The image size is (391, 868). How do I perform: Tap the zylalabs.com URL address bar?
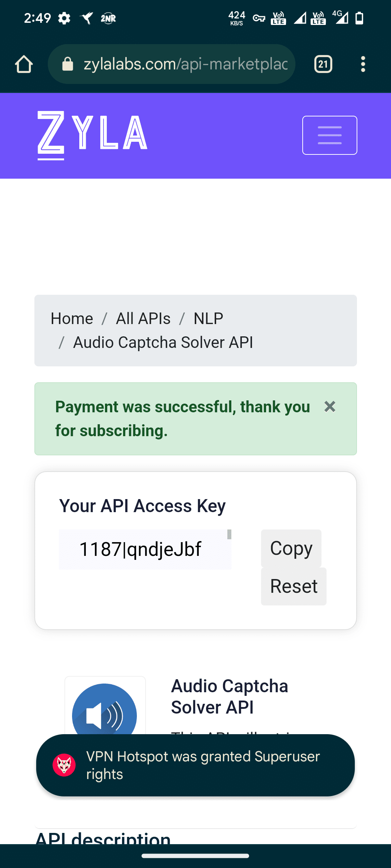coord(185,64)
